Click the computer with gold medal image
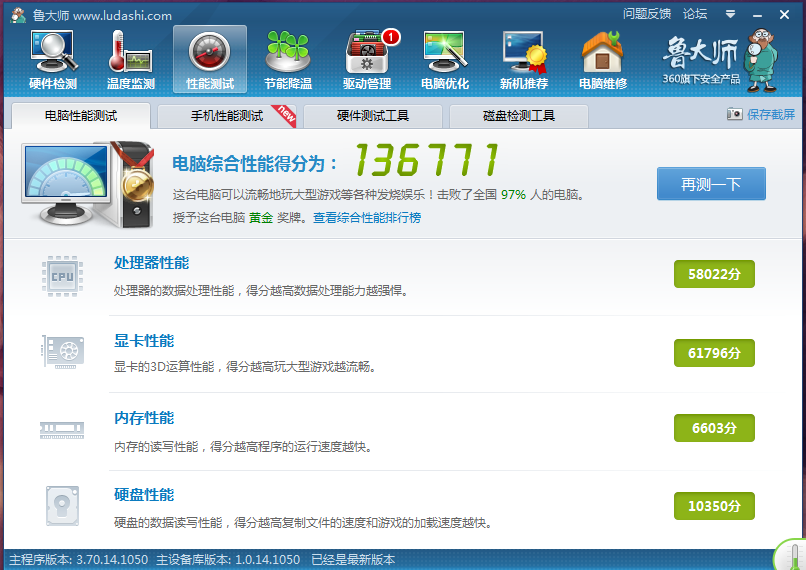This screenshot has width=806, height=570. coord(87,184)
